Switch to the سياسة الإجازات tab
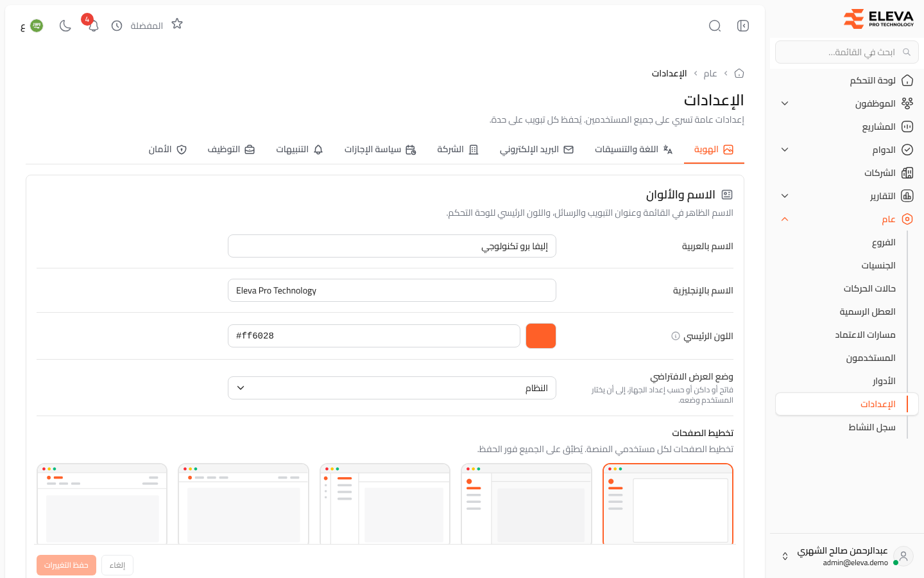 (x=381, y=150)
